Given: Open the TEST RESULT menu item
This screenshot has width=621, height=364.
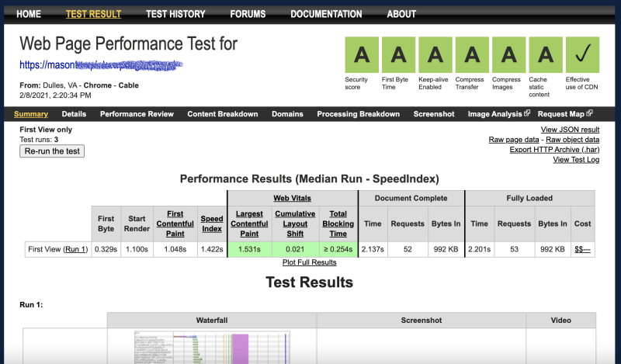Looking at the screenshot, I should coord(93,14).
